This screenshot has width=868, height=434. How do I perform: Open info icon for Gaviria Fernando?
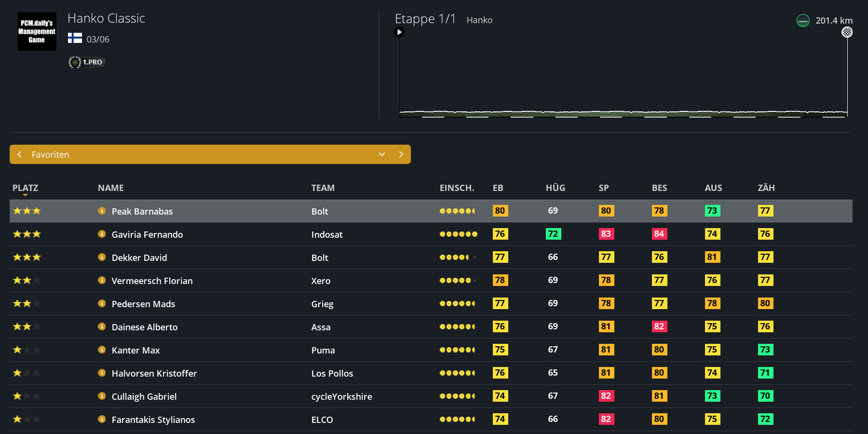pos(102,234)
